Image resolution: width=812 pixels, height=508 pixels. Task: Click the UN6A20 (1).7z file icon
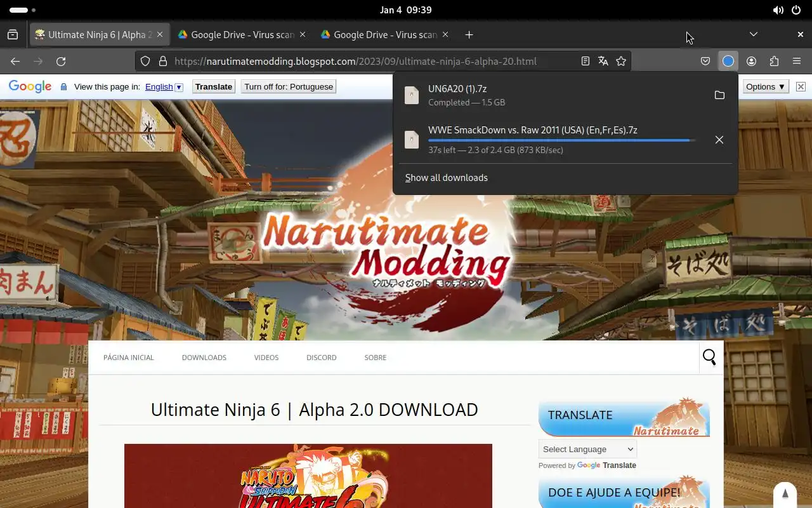pos(412,95)
